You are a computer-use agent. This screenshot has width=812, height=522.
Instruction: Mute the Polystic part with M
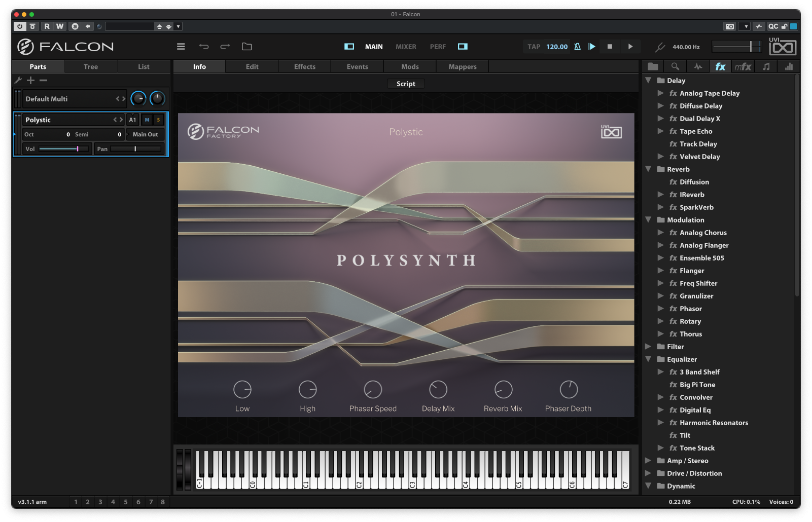pos(147,120)
